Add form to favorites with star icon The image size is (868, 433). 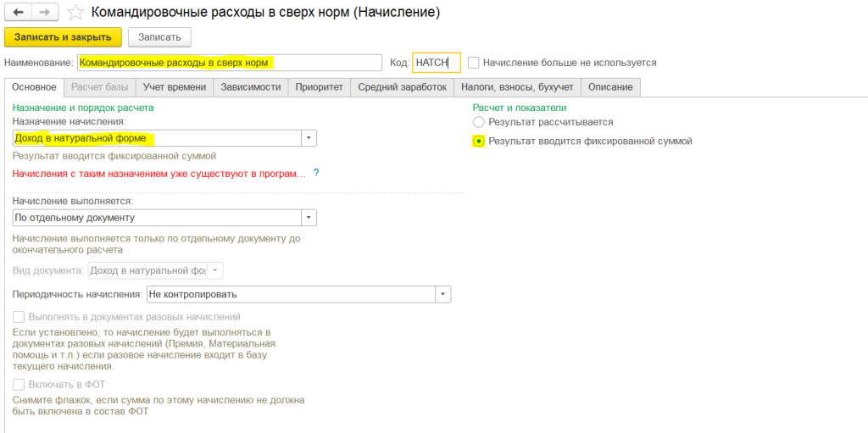pyautogui.click(x=75, y=13)
